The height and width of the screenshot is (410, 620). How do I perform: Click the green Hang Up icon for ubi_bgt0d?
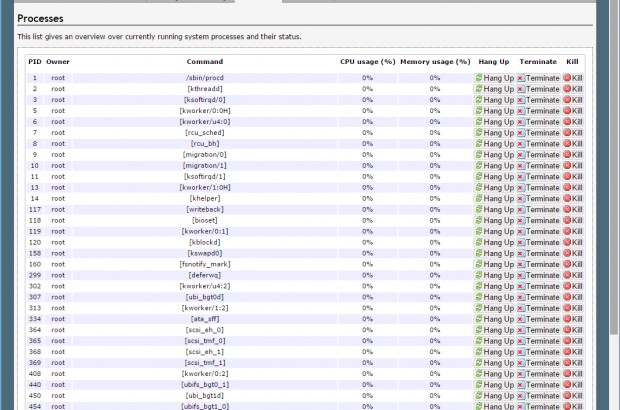(x=479, y=297)
